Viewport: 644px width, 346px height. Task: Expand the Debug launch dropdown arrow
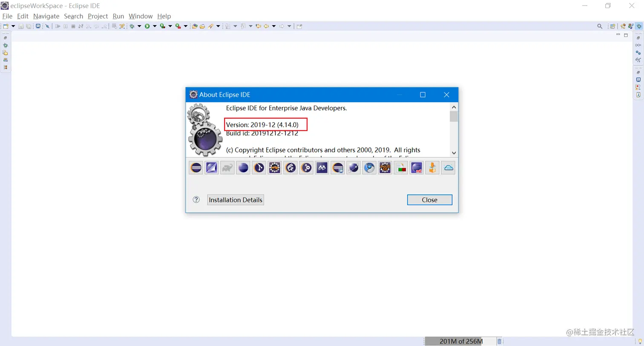point(139,26)
